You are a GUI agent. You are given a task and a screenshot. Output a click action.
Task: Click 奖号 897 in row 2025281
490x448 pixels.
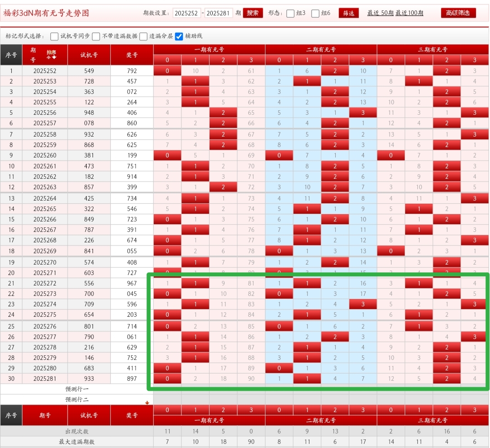(x=132, y=379)
